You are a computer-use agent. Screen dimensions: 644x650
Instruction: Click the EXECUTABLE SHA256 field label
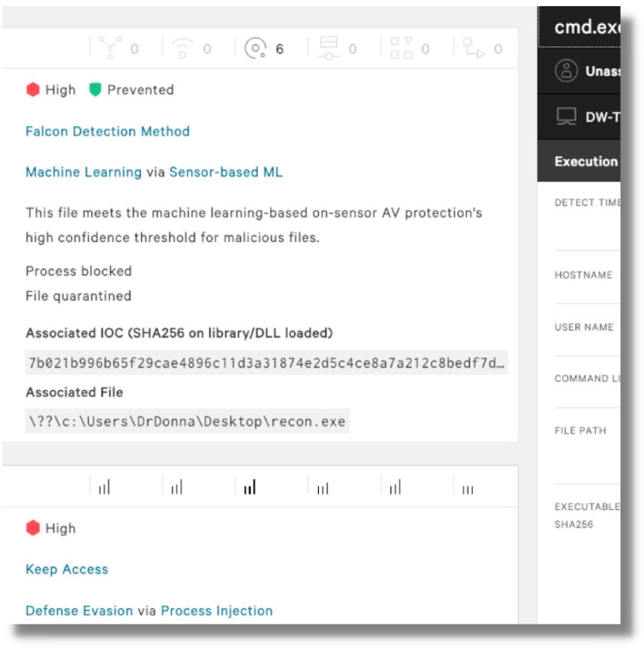tap(587, 515)
